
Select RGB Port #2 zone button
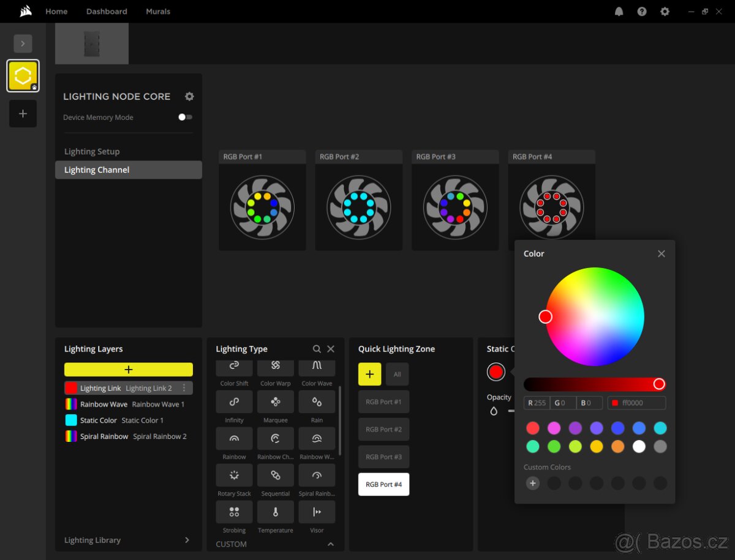click(383, 430)
